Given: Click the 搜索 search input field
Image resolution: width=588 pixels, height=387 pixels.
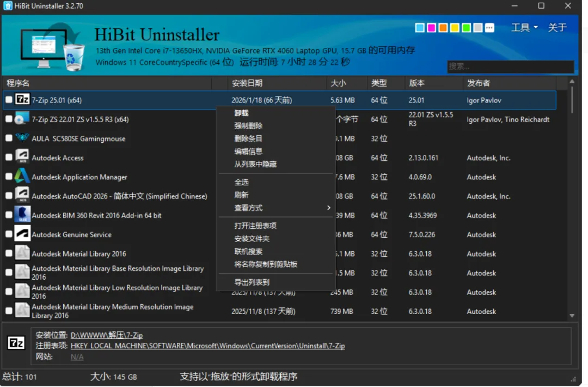Looking at the screenshot, I should click(x=510, y=66).
